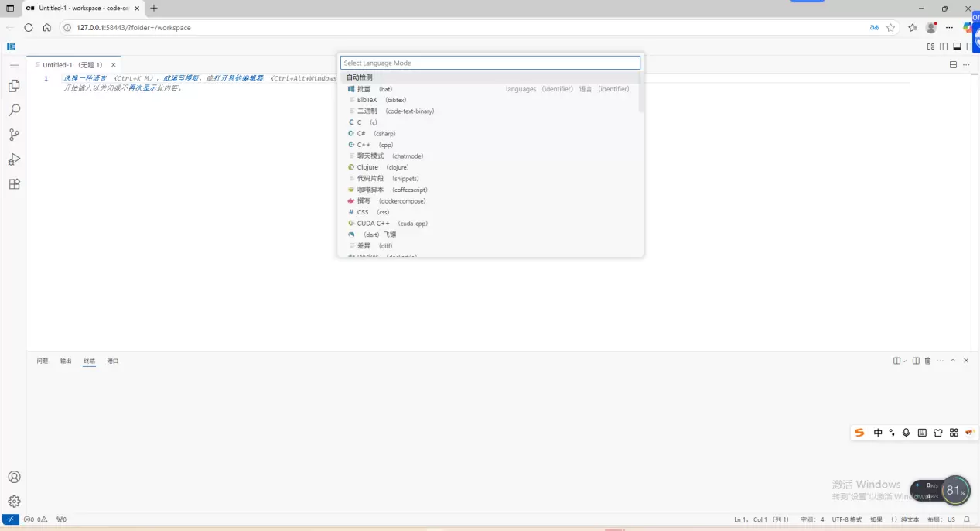Click the 选择一种语言 link in the editor
Image resolution: width=980 pixels, height=531 pixels.
pos(85,78)
